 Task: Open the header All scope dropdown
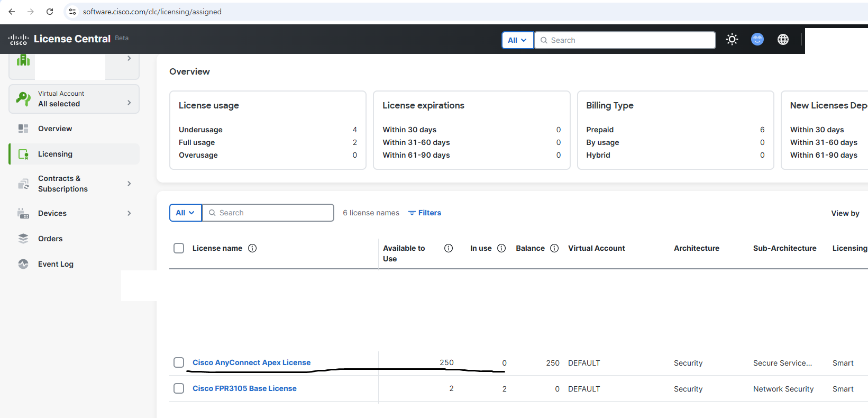517,40
